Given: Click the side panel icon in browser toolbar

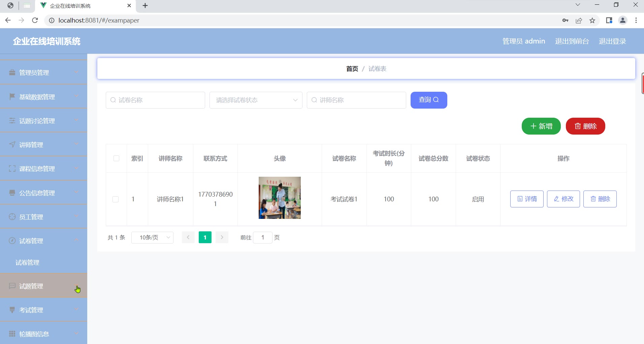Looking at the screenshot, I should 609,20.
